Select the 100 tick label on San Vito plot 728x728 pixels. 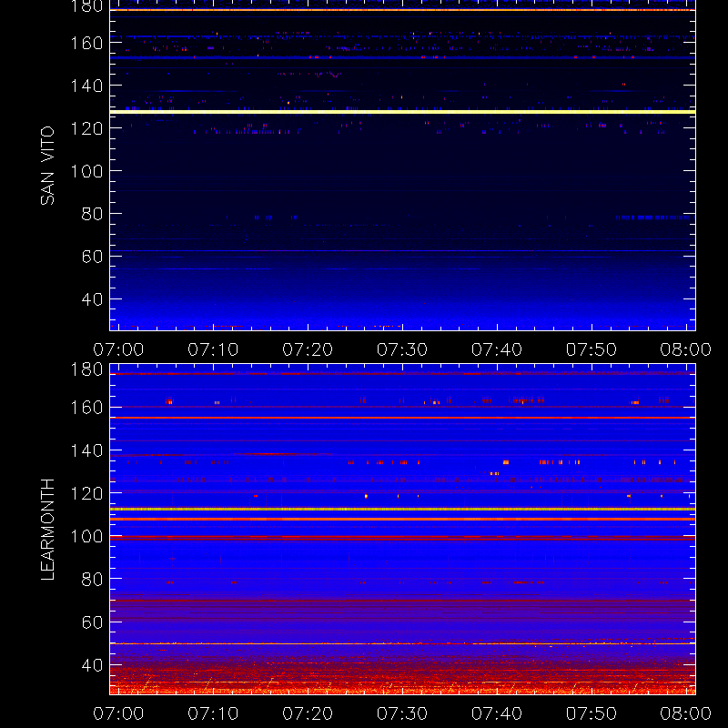tap(86, 171)
